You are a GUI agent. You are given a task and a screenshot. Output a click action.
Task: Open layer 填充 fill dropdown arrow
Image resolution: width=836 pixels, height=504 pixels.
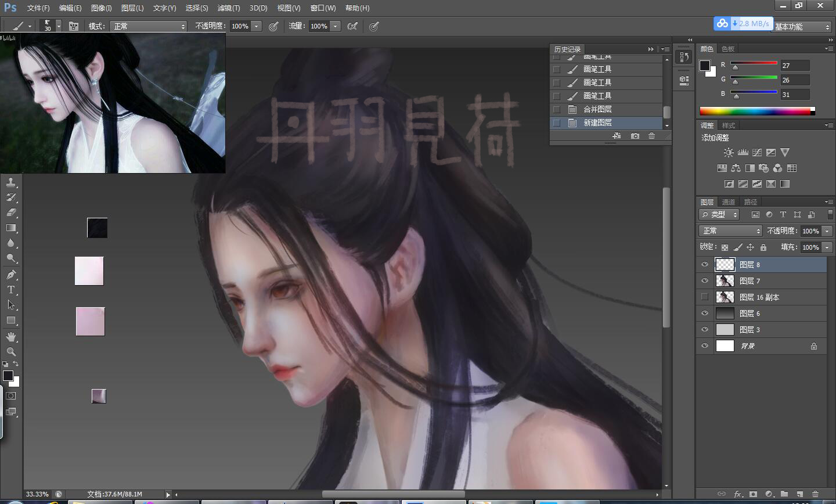tap(827, 247)
